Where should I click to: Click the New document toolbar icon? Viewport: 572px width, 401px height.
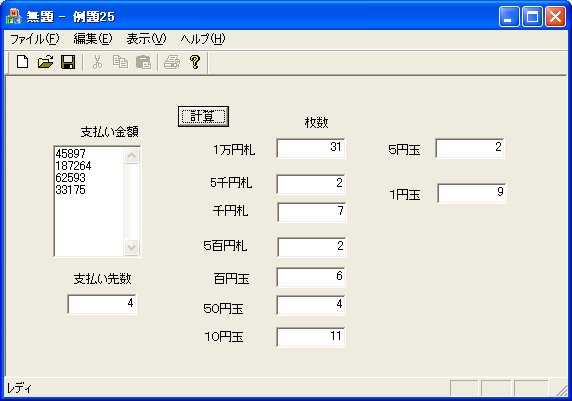[x=22, y=62]
